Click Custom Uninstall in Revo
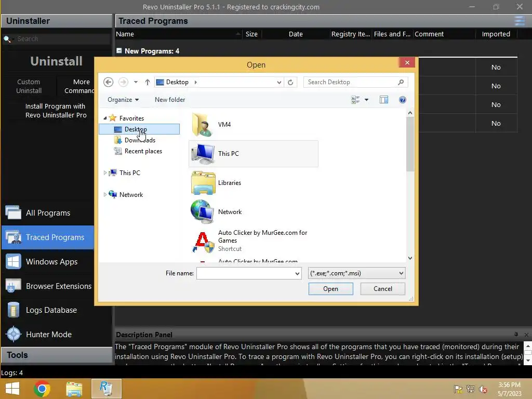Image resolution: width=532 pixels, height=399 pixels. click(x=29, y=86)
